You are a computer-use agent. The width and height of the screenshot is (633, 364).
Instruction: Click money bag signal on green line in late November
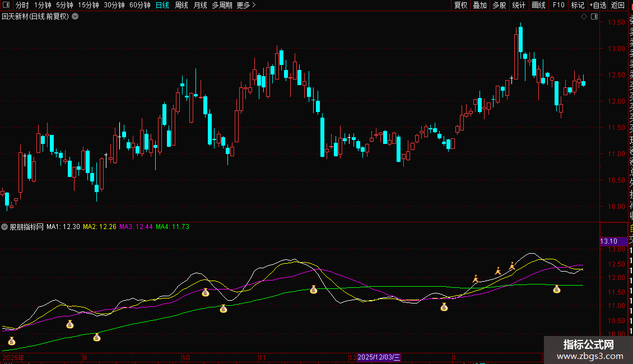(314, 290)
